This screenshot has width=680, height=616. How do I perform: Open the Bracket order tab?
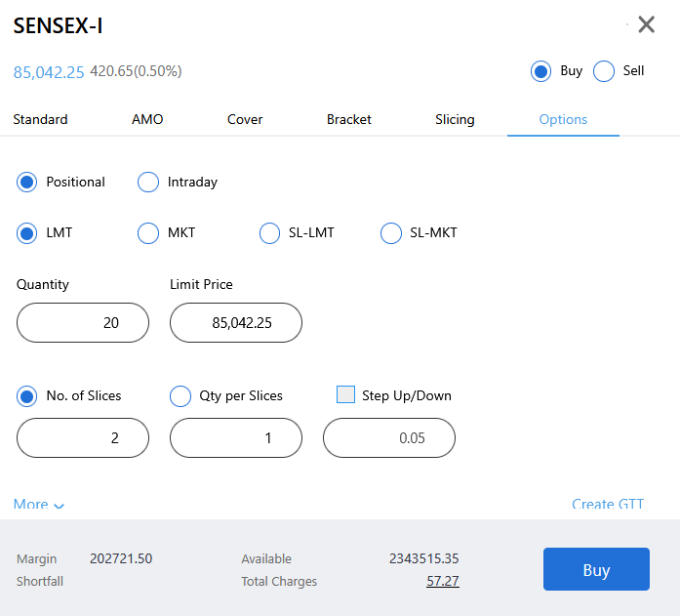pos(349,119)
